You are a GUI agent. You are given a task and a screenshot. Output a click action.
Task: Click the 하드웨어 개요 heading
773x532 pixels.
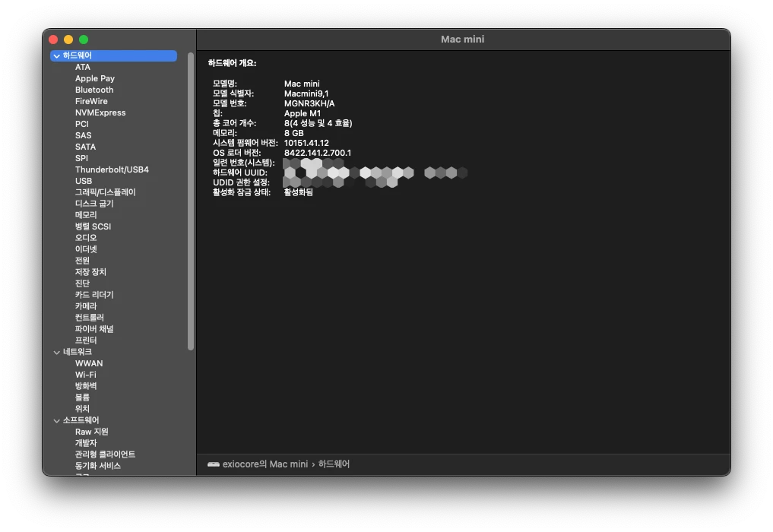[x=232, y=63]
